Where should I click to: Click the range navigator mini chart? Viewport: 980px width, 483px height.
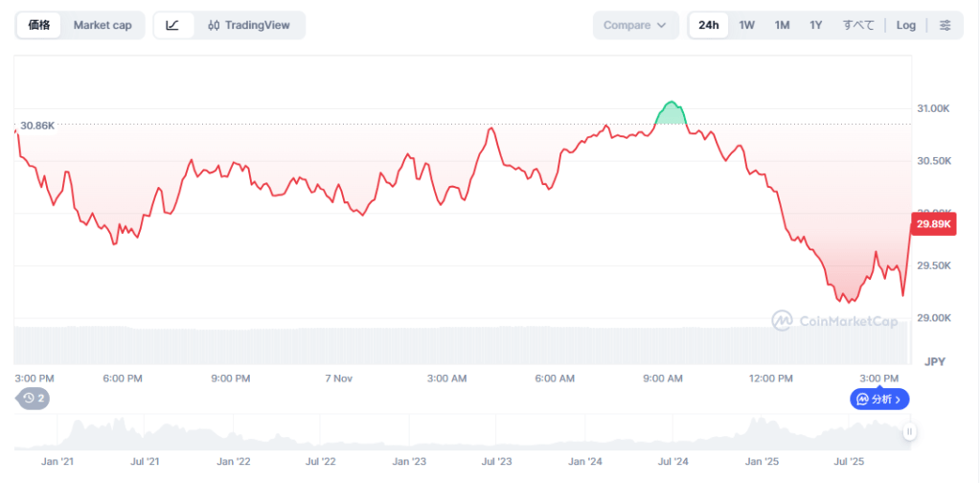point(460,433)
